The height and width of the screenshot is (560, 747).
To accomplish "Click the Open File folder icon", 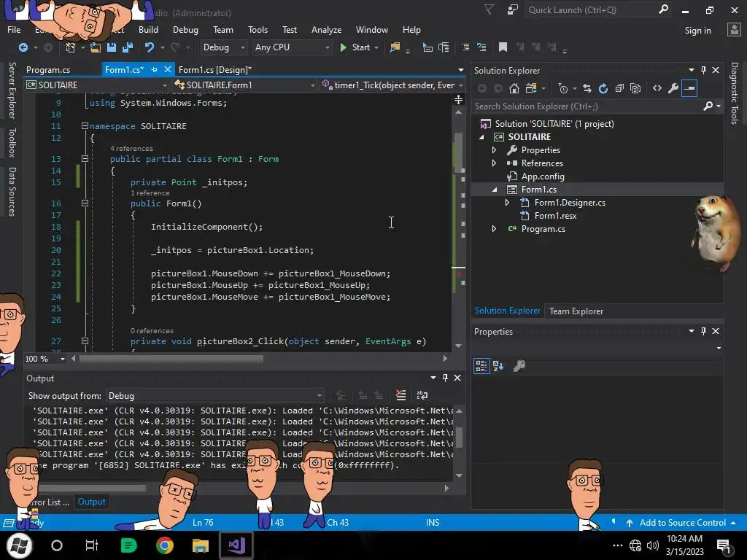I will [x=96, y=47].
